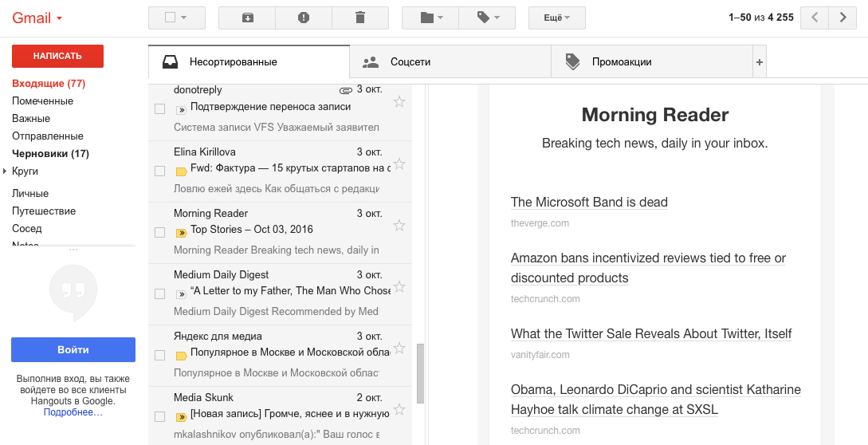
Task: Switch to the Промоакции tab
Action: 652,61
